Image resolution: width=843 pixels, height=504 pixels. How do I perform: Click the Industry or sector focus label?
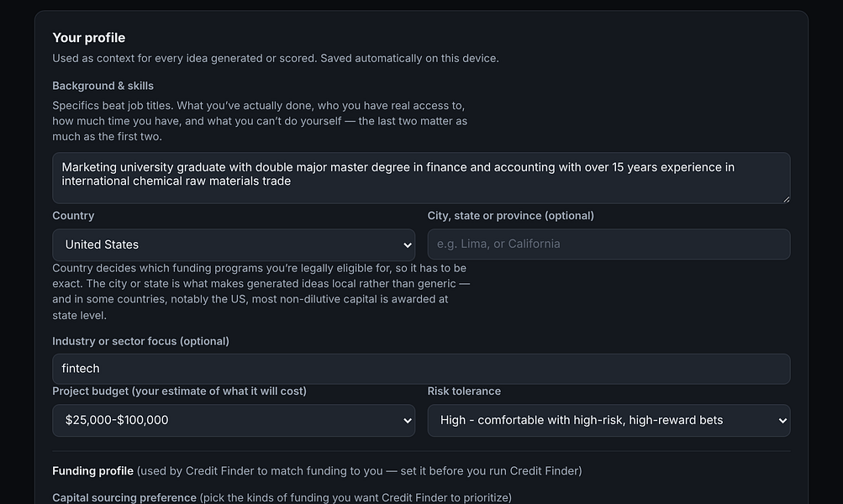click(140, 341)
